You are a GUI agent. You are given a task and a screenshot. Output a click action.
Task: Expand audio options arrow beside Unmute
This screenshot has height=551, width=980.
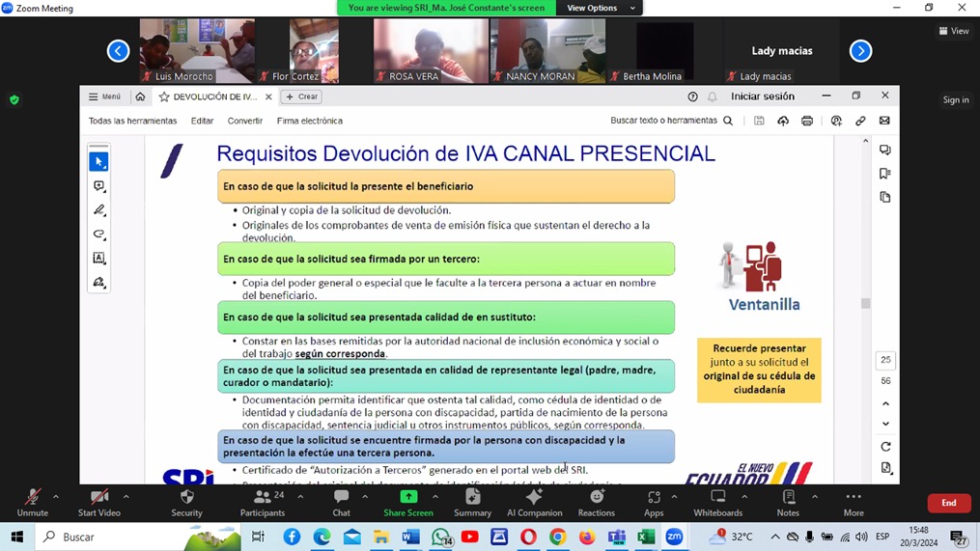tap(56, 497)
